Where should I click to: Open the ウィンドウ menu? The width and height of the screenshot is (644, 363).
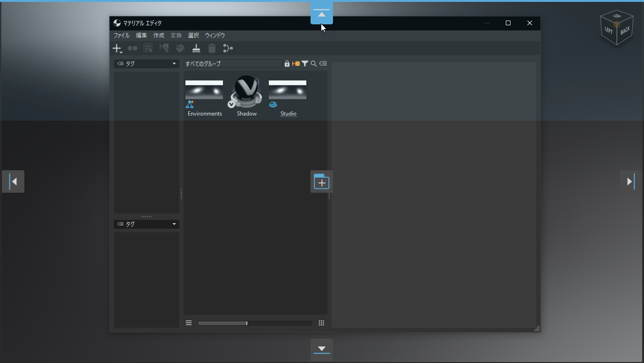(215, 36)
